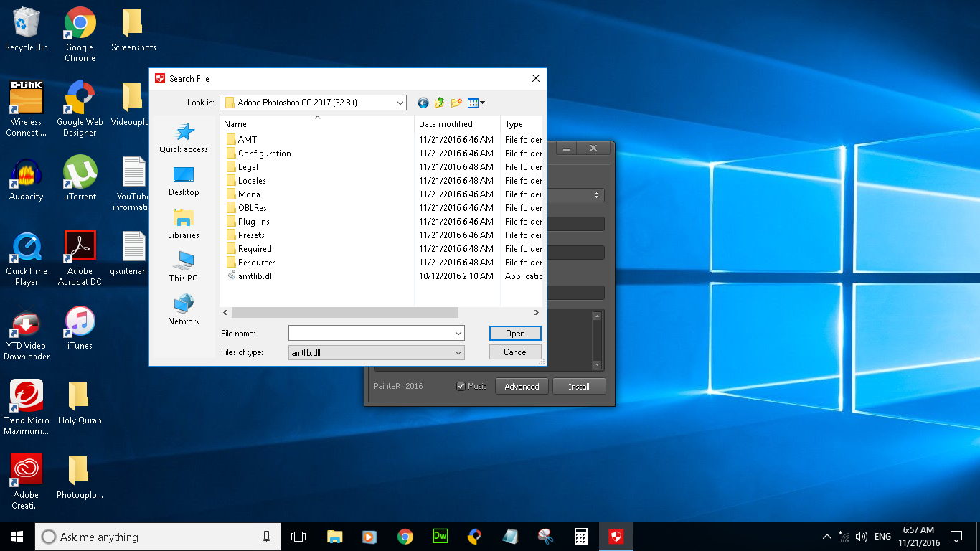The width and height of the screenshot is (980, 551).
Task: Select the µTorrent desktop shortcut
Action: coord(80,179)
